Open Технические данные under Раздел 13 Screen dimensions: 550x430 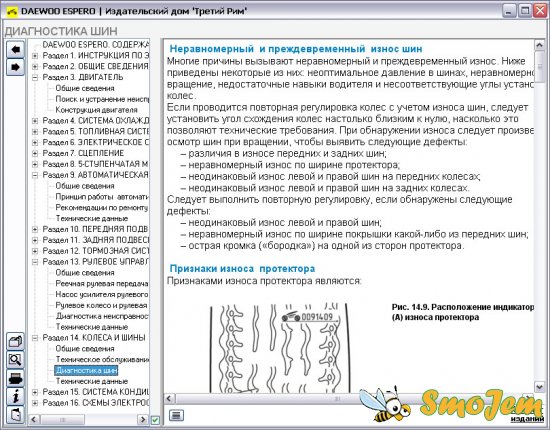92,327
